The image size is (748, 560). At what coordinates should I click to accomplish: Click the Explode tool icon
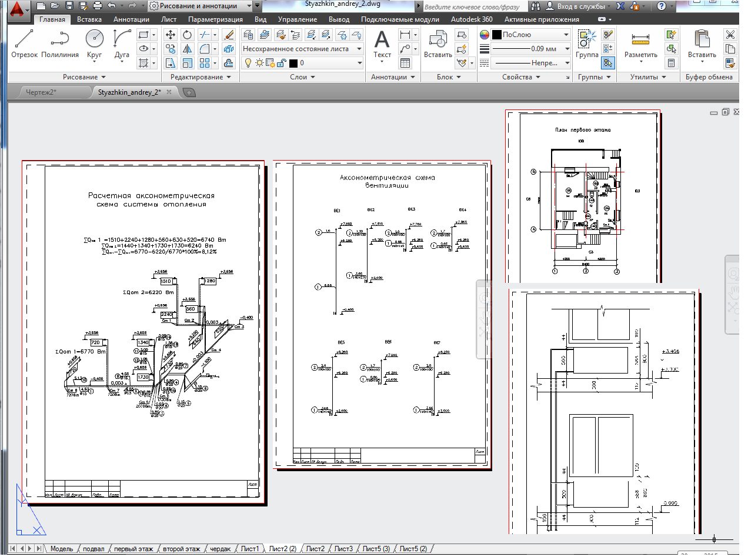(229, 49)
